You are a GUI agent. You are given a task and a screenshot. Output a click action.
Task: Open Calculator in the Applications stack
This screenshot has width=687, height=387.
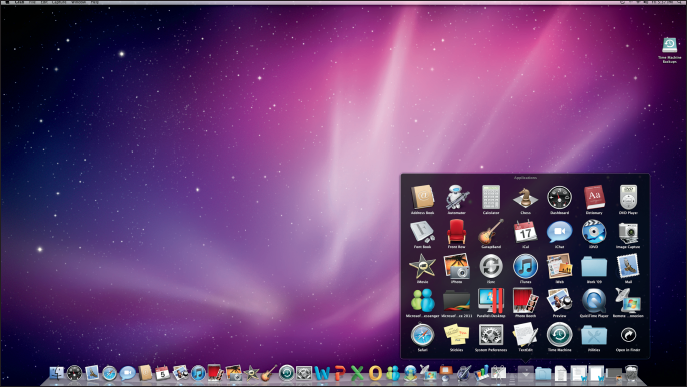point(491,197)
